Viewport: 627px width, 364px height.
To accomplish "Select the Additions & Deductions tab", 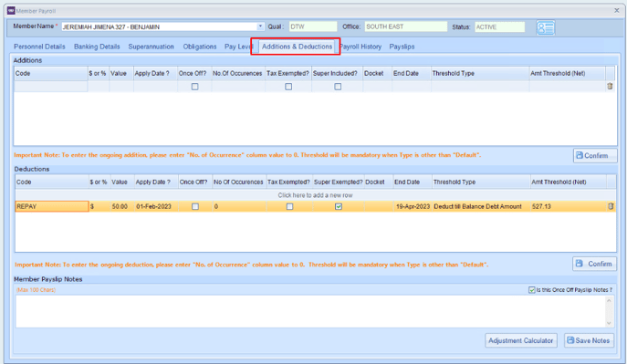I will [x=297, y=47].
